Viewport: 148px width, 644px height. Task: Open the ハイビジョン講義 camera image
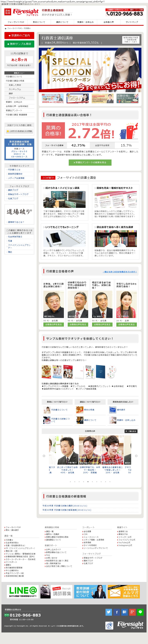click(64, 200)
